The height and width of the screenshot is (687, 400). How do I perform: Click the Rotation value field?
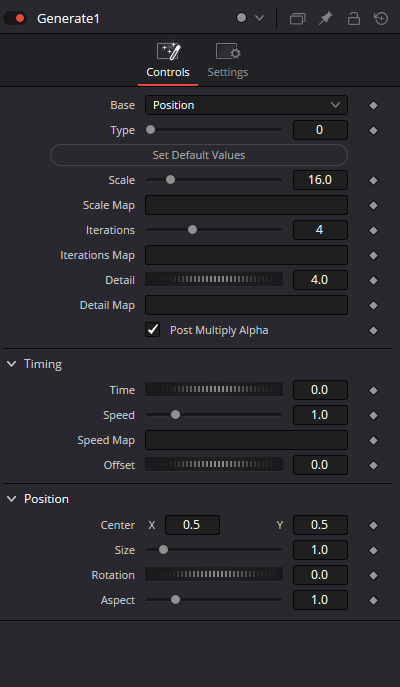[320, 575]
